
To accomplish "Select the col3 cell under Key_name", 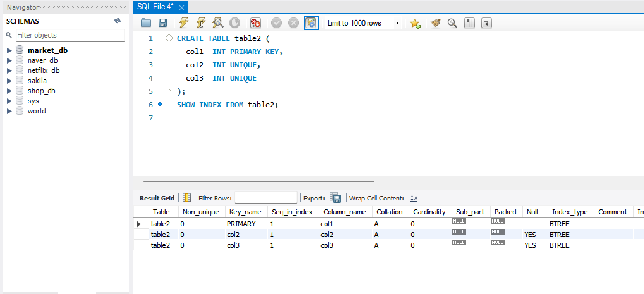I will (x=246, y=245).
